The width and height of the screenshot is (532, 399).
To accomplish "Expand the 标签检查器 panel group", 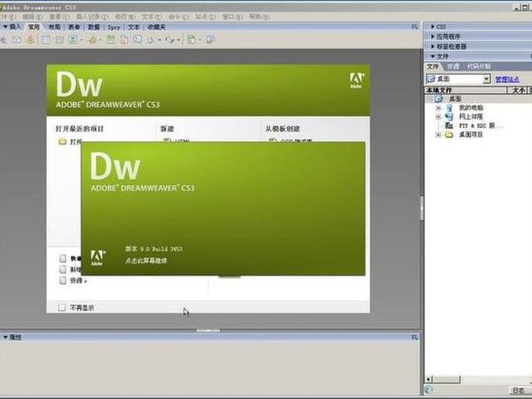I will click(433, 46).
